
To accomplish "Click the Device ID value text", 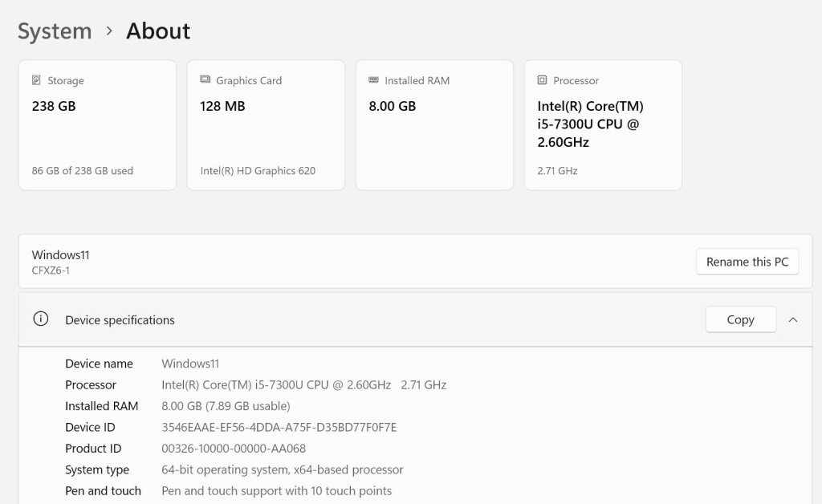I will pyautogui.click(x=279, y=427).
